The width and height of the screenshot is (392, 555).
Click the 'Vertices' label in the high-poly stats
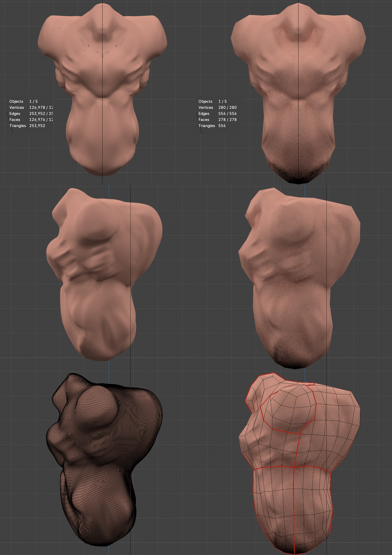tap(17, 108)
